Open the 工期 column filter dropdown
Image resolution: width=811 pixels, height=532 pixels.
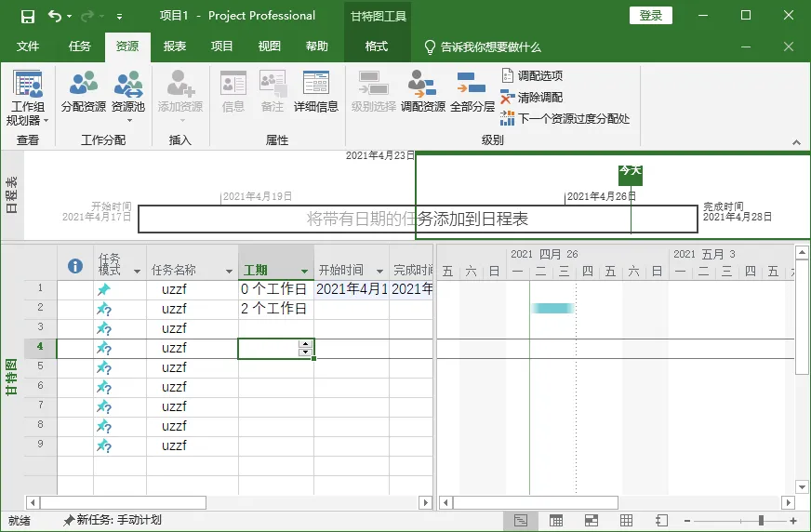pos(305,271)
